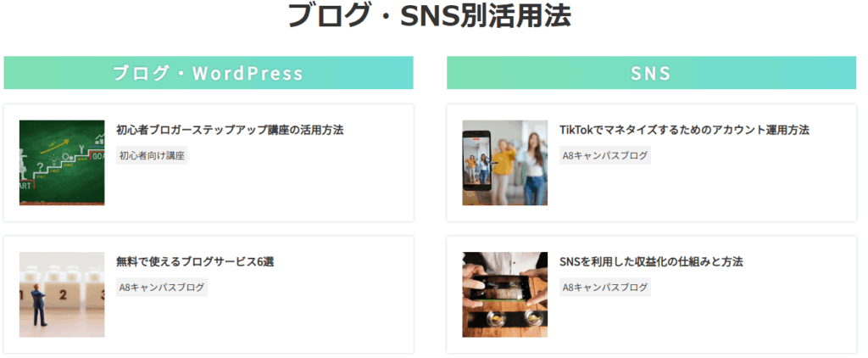Click the ブログ・SNS別活用法 page heading
Image resolution: width=868 pixels, height=358 pixels.
[430, 15]
